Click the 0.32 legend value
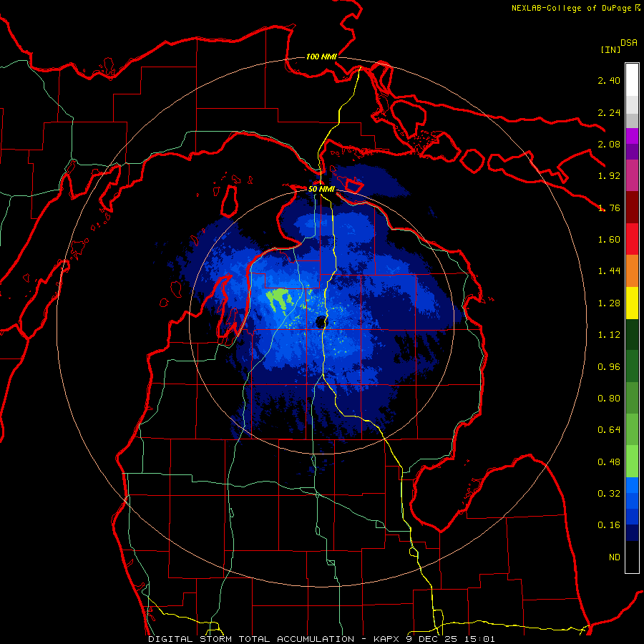The width and height of the screenshot is (644, 644). 609,494
